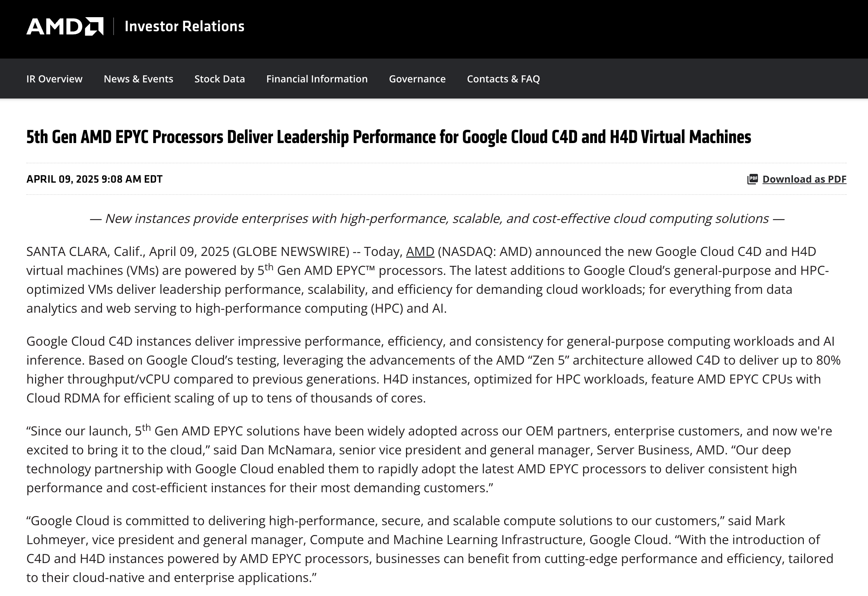Click the 5th Gen AMD EPYC headline
This screenshot has width=868, height=596.
click(388, 137)
